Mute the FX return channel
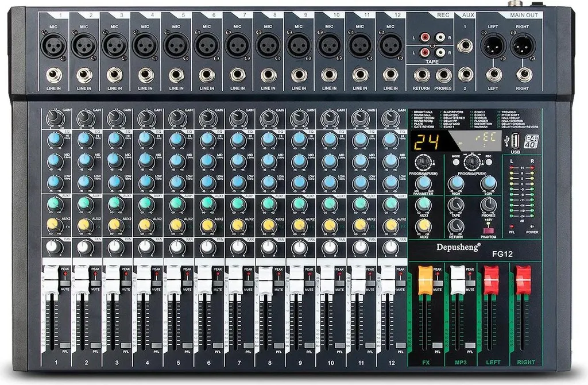This screenshot has height=385, width=588. coord(437,283)
